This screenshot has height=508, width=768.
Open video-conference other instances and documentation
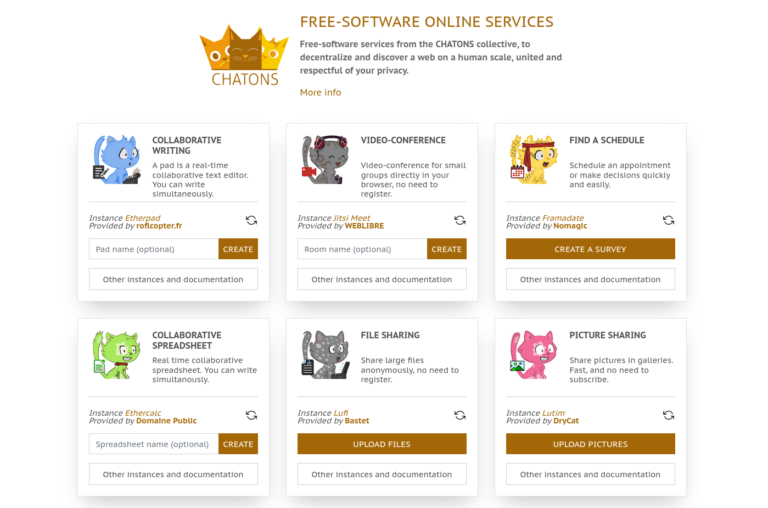(382, 279)
